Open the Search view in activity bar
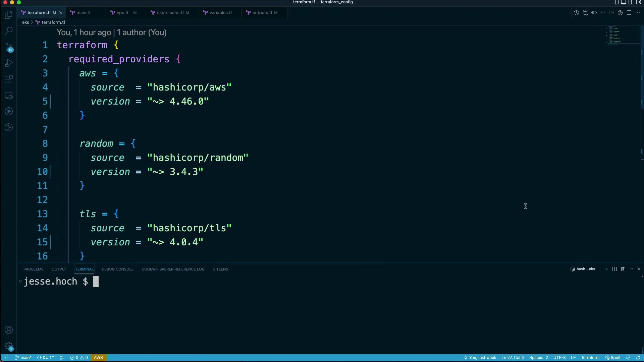Viewport: 644px width, 362px height. pyautogui.click(x=9, y=31)
